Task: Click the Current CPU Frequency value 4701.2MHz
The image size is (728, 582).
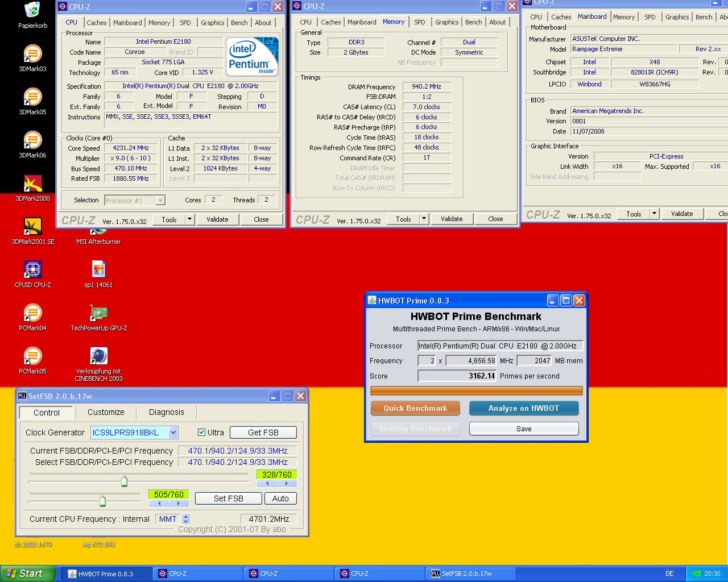Action: (x=268, y=519)
